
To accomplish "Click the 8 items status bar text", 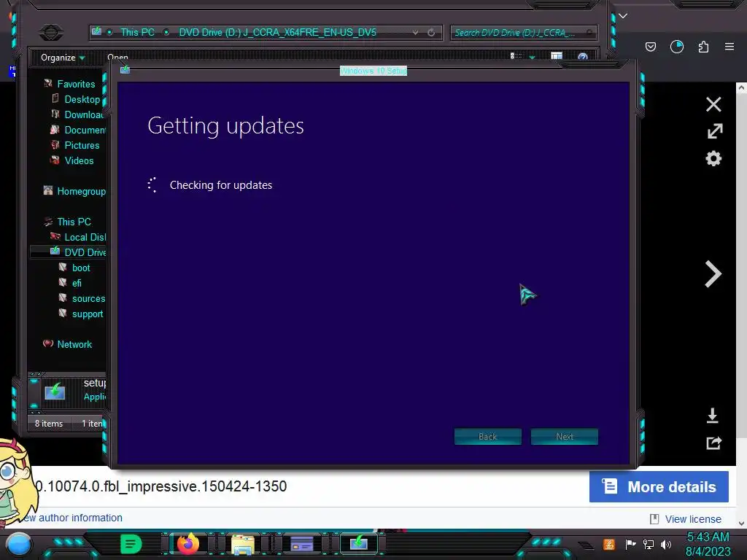I will [49, 424].
